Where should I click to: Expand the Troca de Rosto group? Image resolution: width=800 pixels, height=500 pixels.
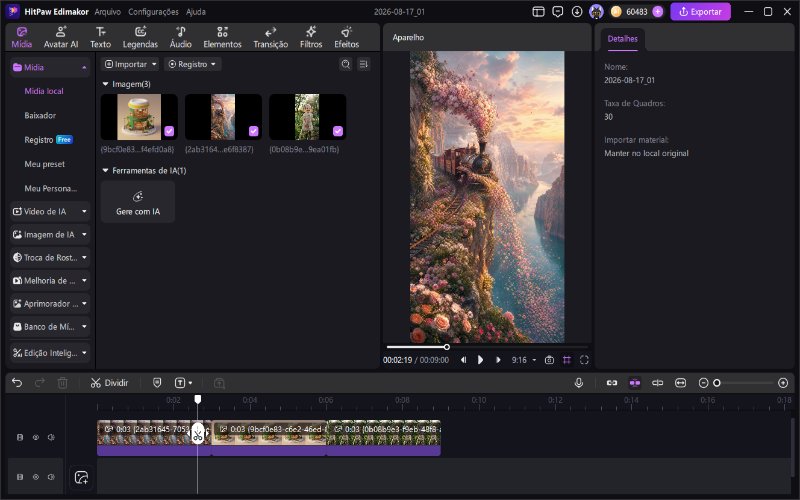tap(50, 258)
